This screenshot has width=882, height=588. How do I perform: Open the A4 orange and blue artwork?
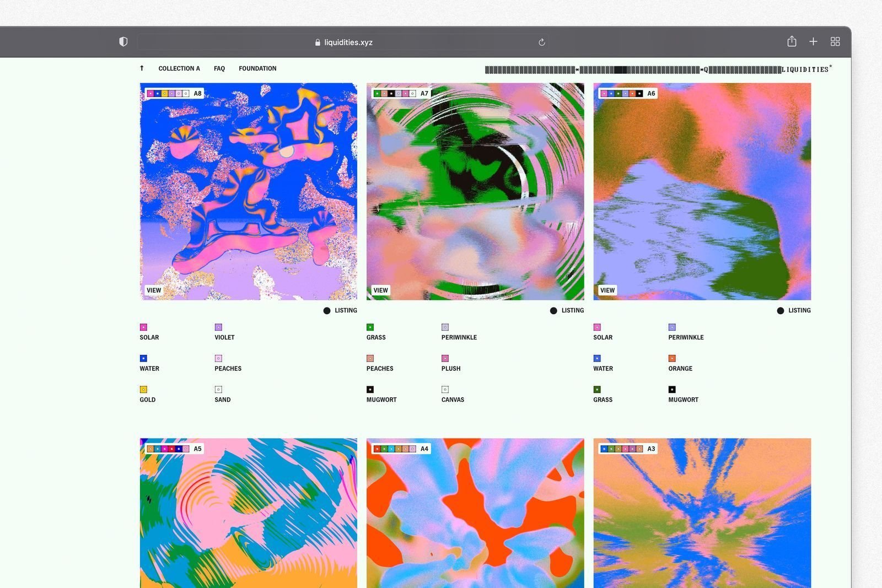click(475, 513)
